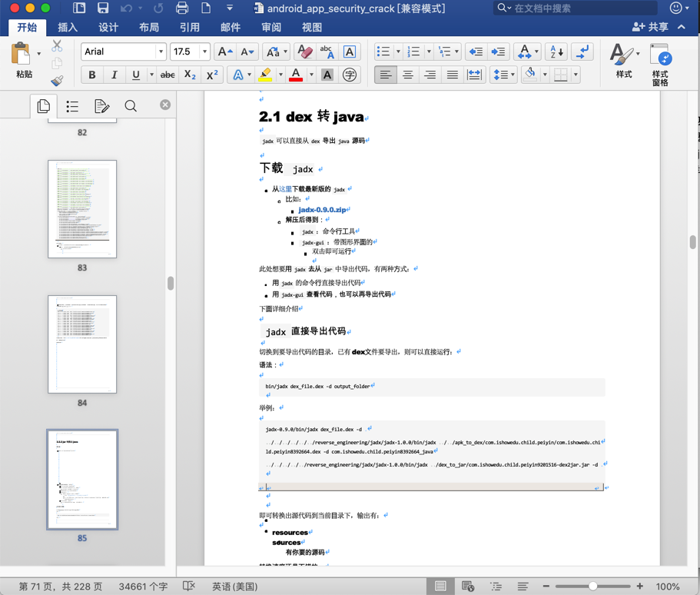Toggle bold formatting

(x=92, y=75)
